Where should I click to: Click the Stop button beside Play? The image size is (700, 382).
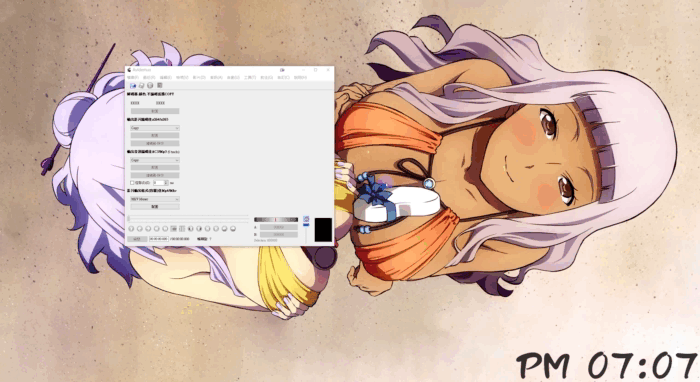tap(140, 228)
